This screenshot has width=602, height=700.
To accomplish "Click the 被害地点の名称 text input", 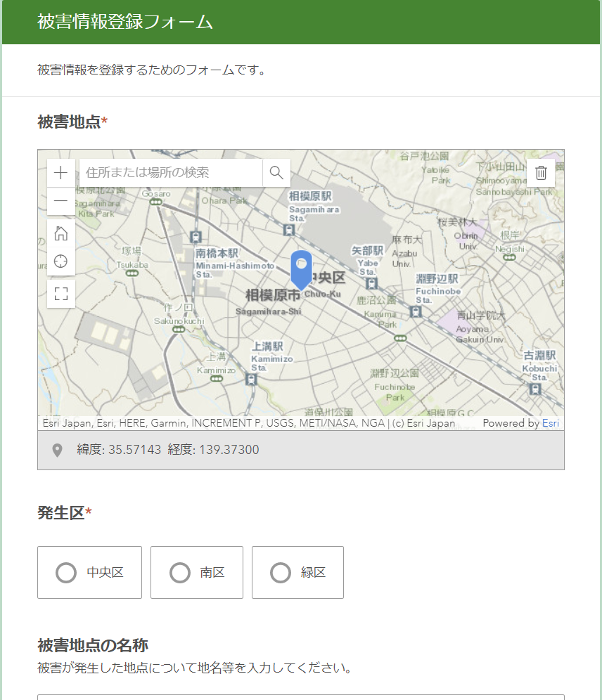I will 301,696.
